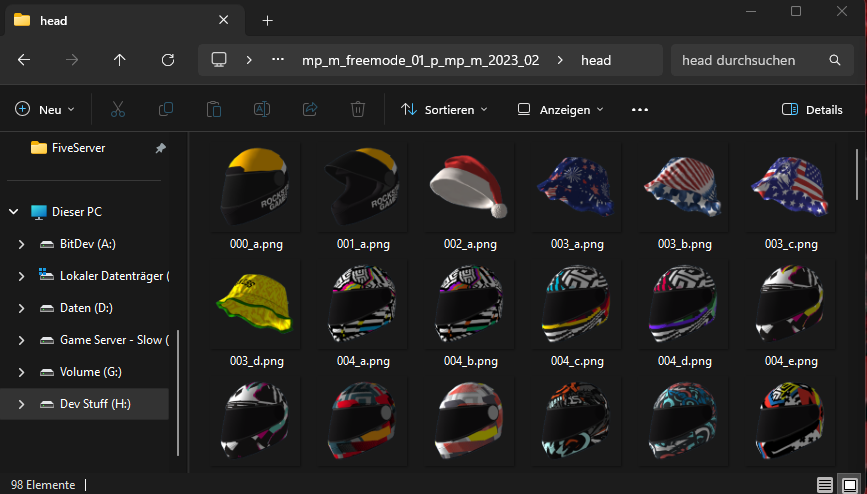Image resolution: width=867 pixels, height=494 pixels.
Task: Refresh the head folder view
Action: coord(168,60)
